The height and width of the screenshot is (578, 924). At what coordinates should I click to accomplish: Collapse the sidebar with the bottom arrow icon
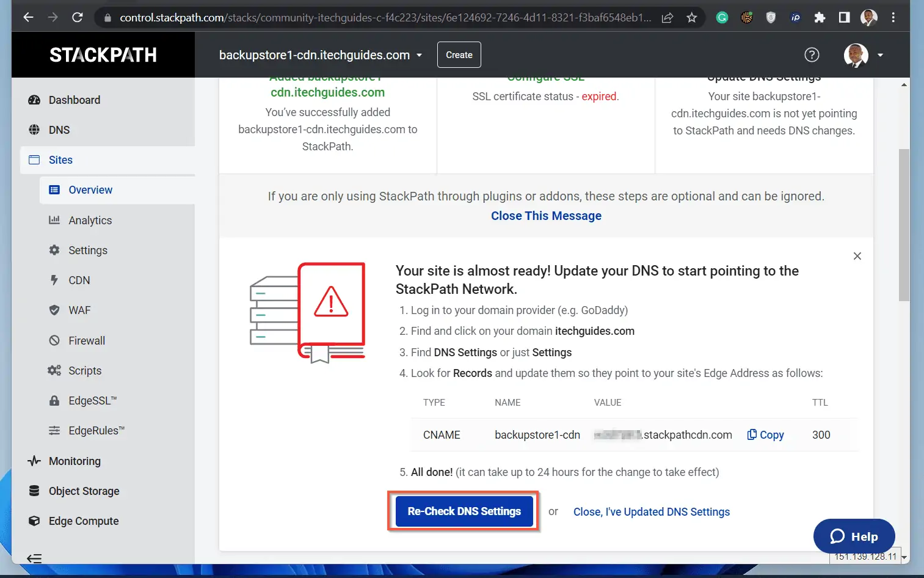34,558
